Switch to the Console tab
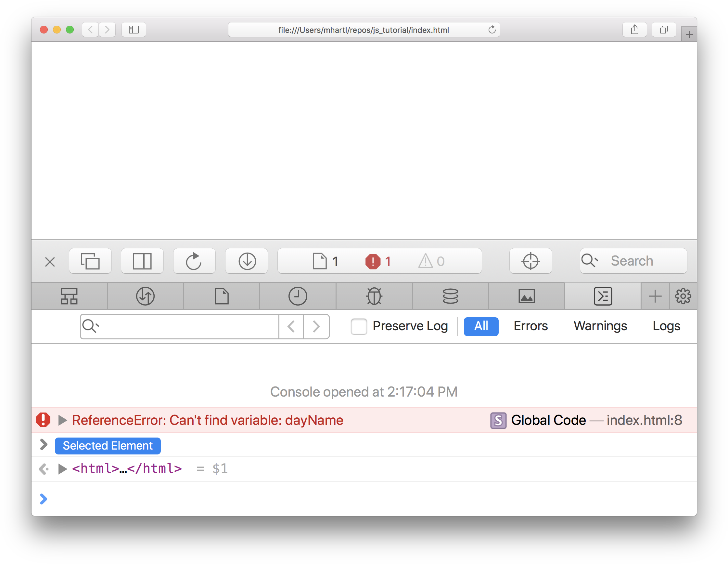Viewport: 728px width, 564px height. tap(603, 296)
